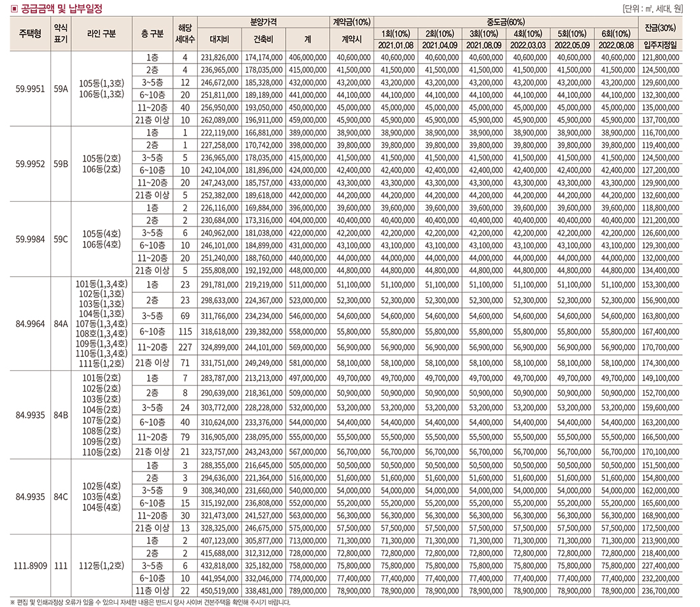Select land cost '291,781,000'

pos(219,285)
